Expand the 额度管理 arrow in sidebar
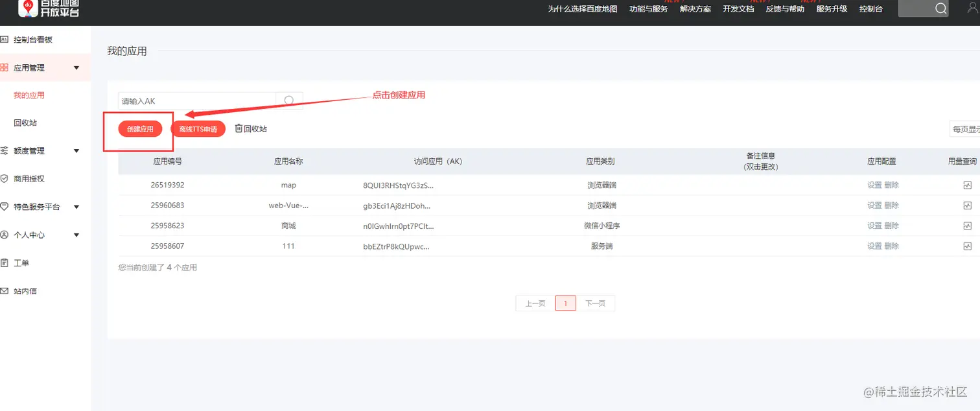This screenshot has width=980, height=411. pos(76,151)
